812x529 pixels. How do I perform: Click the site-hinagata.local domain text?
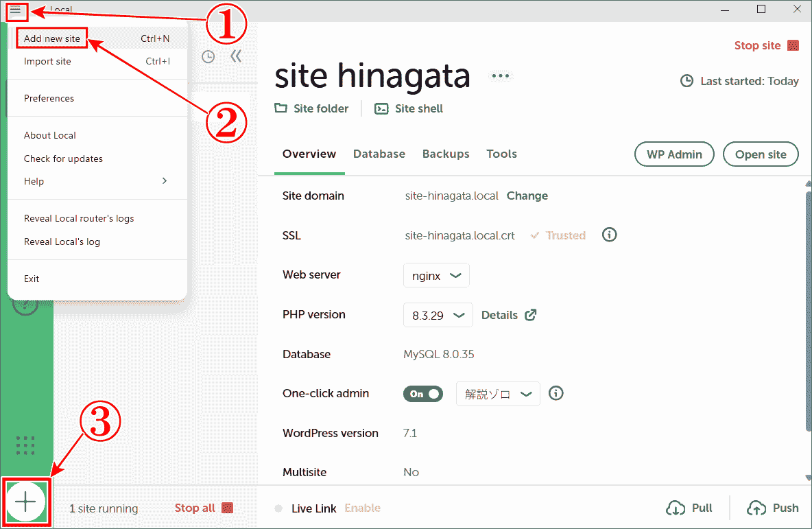451,196
